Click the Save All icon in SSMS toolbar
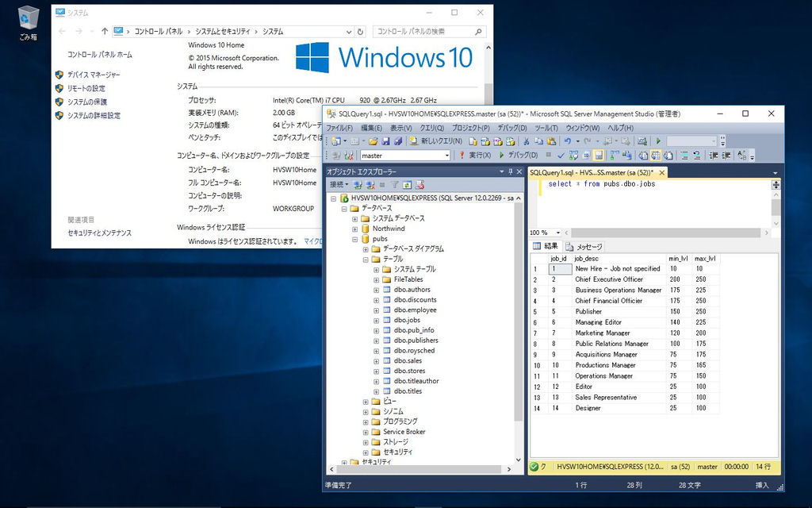Viewport: 812px width, 508px height. (x=398, y=141)
